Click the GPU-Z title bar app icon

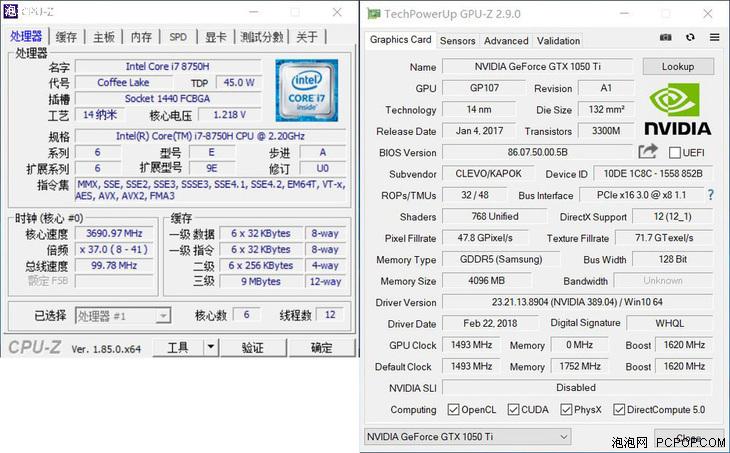pos(373,14)
